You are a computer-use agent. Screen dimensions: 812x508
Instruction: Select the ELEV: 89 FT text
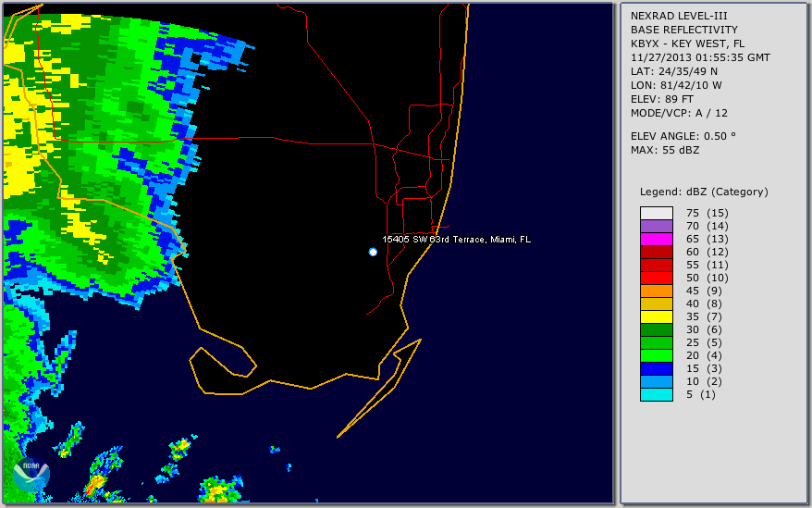coord(662,99)
